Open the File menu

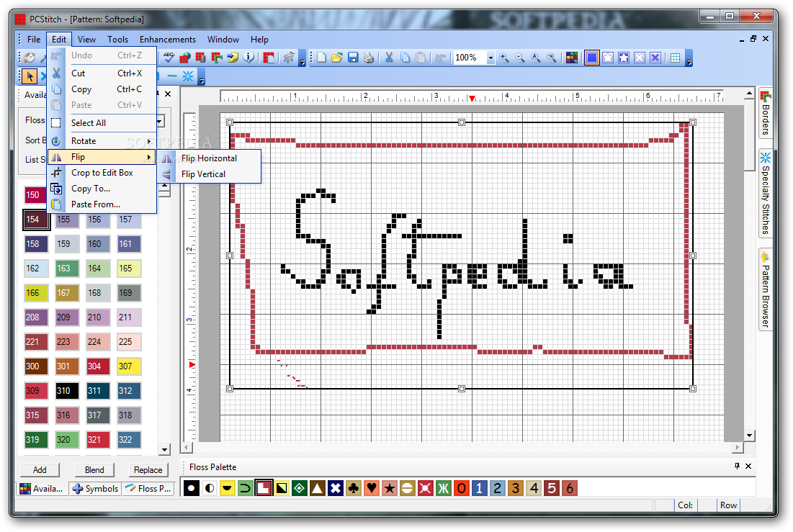click(x=34, y=40)
